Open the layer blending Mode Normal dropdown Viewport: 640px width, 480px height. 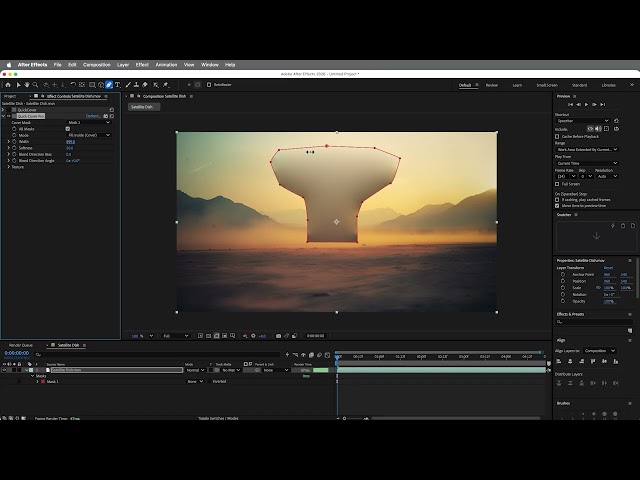[x=195, y=370]
